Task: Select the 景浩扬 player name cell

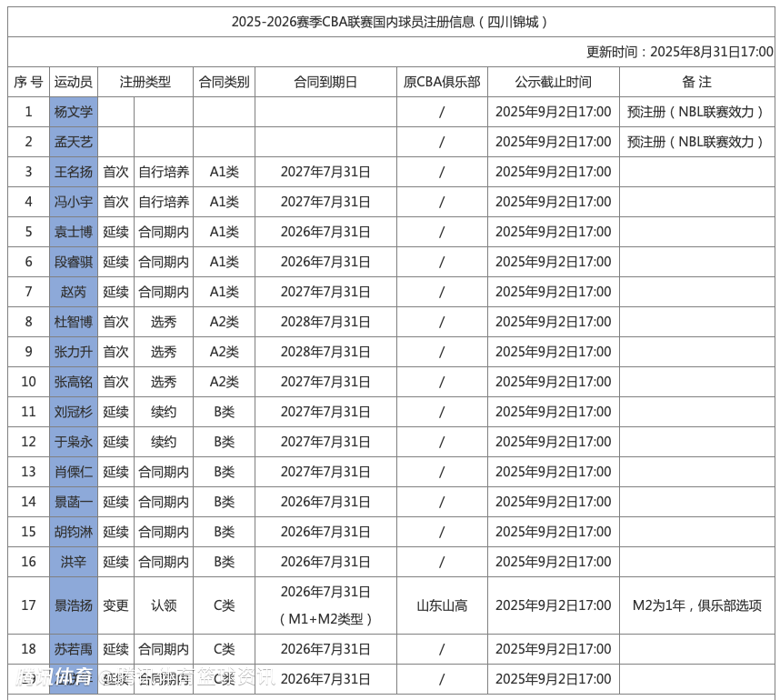Action: (73, 605)
